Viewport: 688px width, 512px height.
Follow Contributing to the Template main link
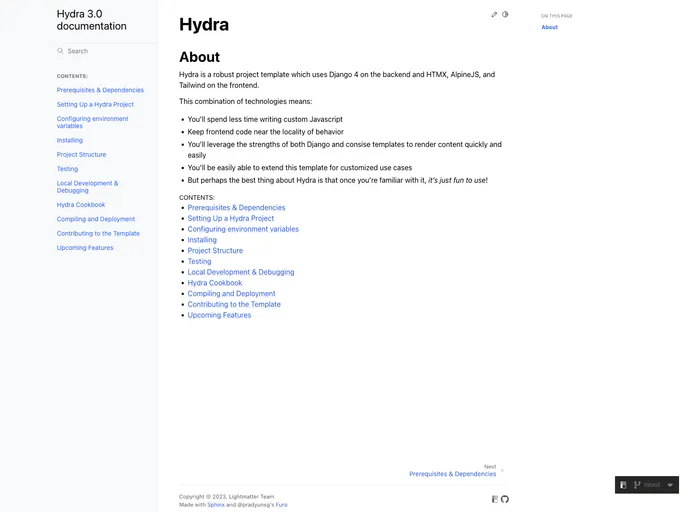[234, 304]
